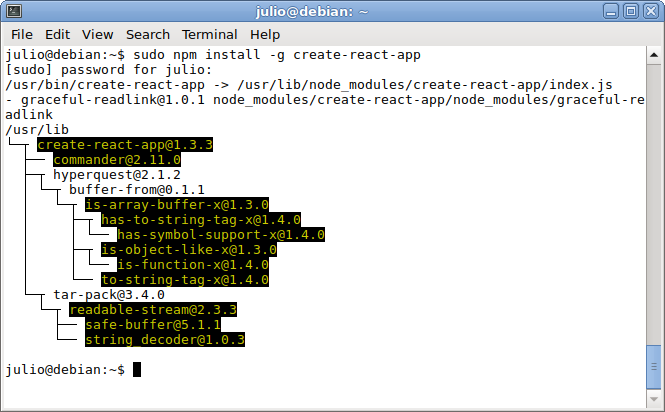Click buffer-from@0.1.1 text
Image resolution: width=665 pixels, height=412 pixels.
coord(137,190)
